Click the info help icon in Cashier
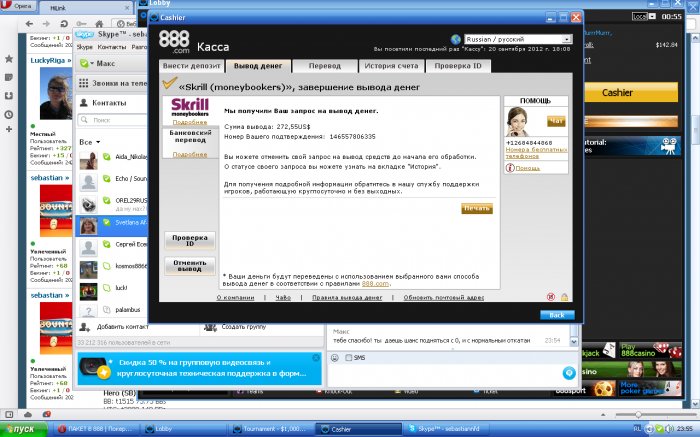Screen dimensions: 700x437 510,168
